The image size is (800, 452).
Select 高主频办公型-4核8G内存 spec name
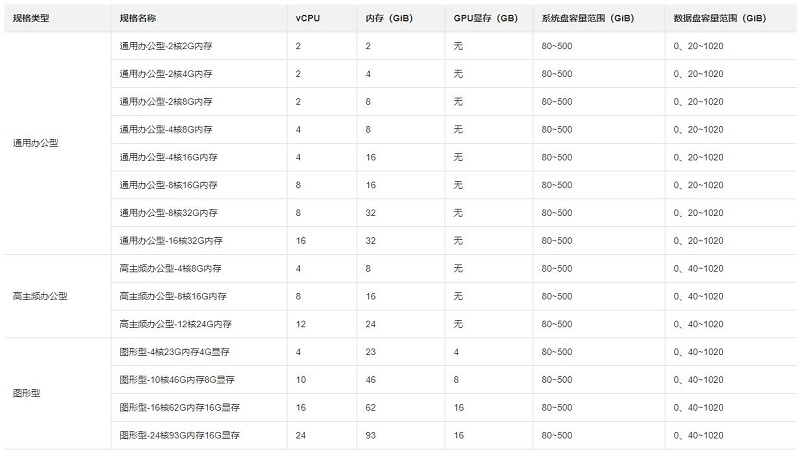click(x=170, y=269)
